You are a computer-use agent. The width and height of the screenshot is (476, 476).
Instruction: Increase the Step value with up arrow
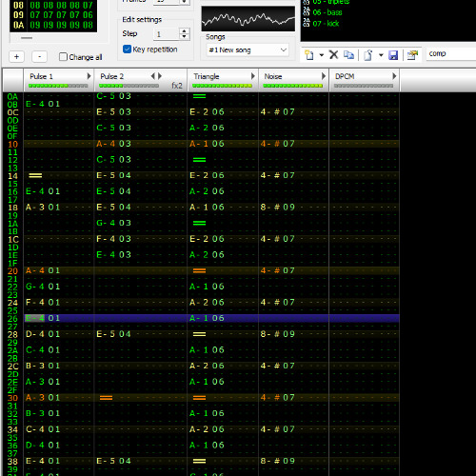185,30
